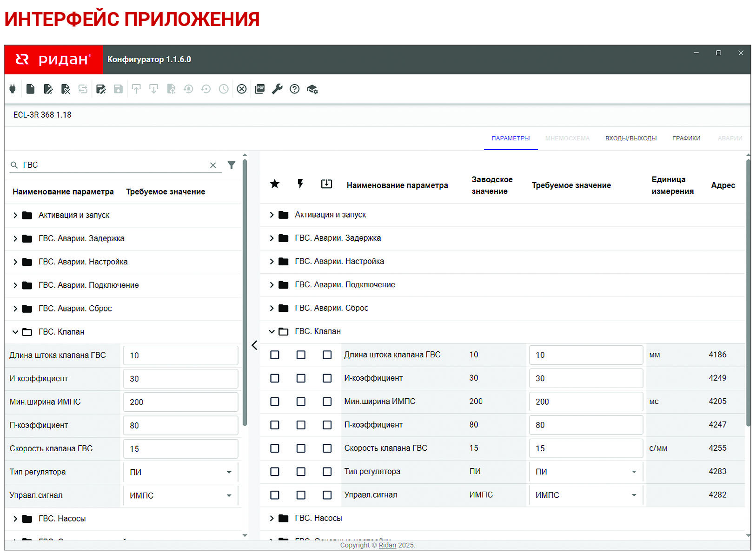Expand the ГВС. Насосы folder in left panel
This screenshot has height=553, width=756.
(x=15, y=519)
